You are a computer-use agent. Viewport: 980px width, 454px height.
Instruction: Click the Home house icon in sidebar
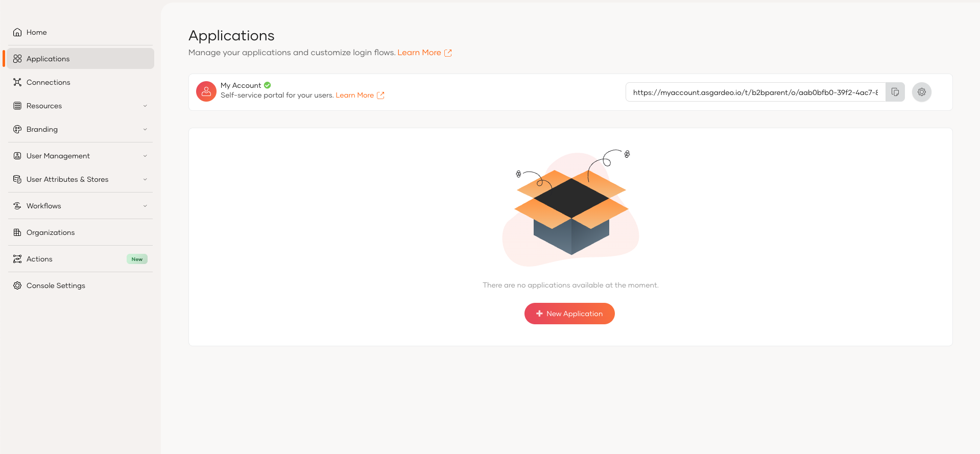pos(17,32)
